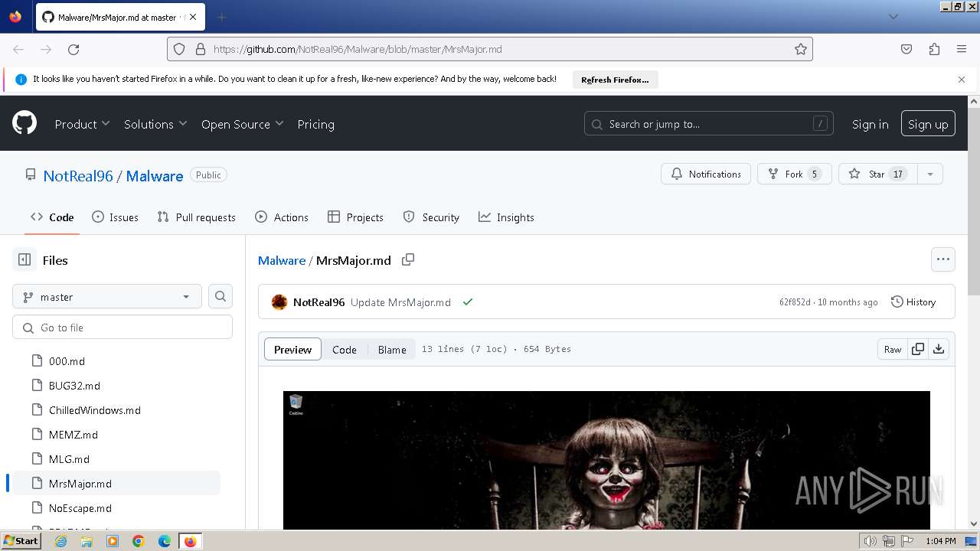List all tabs dropdown arrow in Firefox
980x551 pixels.
click(893, 17)
